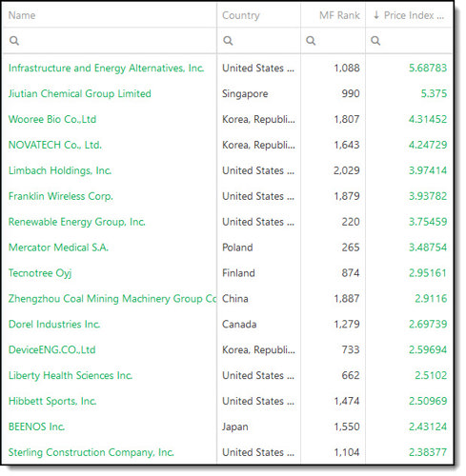Open Liberty Health Sciences Inc. link
Image resolution: width=466 pixels, height=476 pixels.
click(x=71, y=375)
